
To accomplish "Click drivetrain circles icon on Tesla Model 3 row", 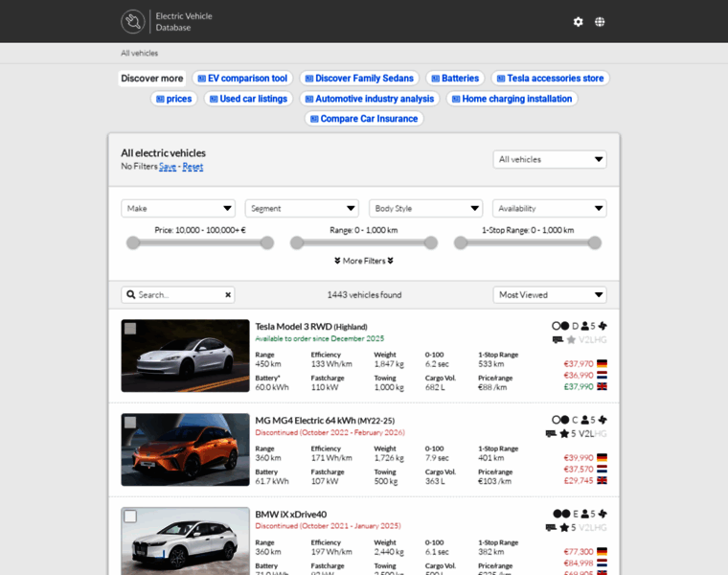I will tap(560, 326).
